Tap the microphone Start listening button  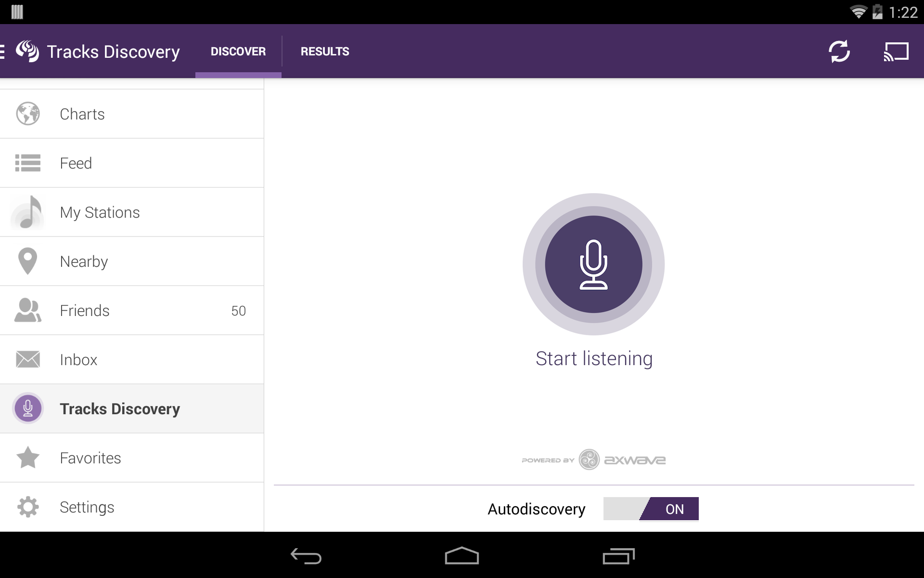[593, 264]
